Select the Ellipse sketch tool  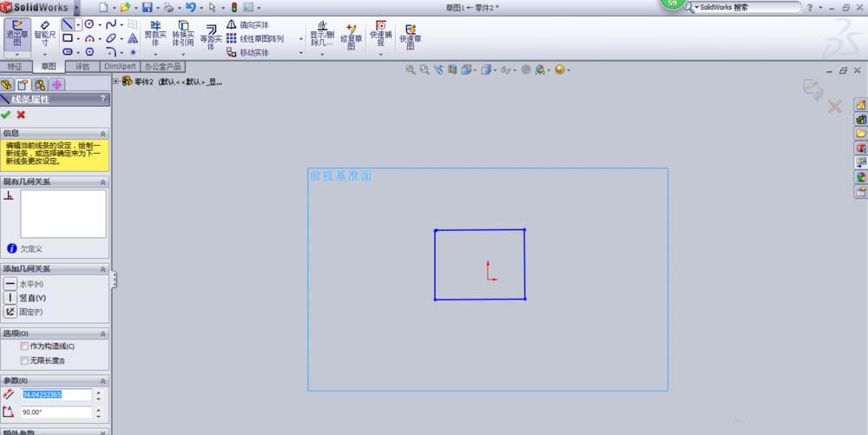coord(111,38)
